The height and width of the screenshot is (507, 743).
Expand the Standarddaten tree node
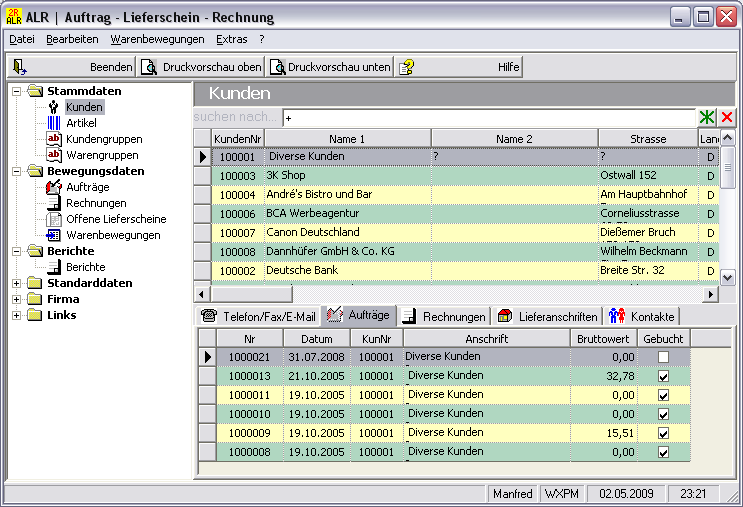[17, 283]
